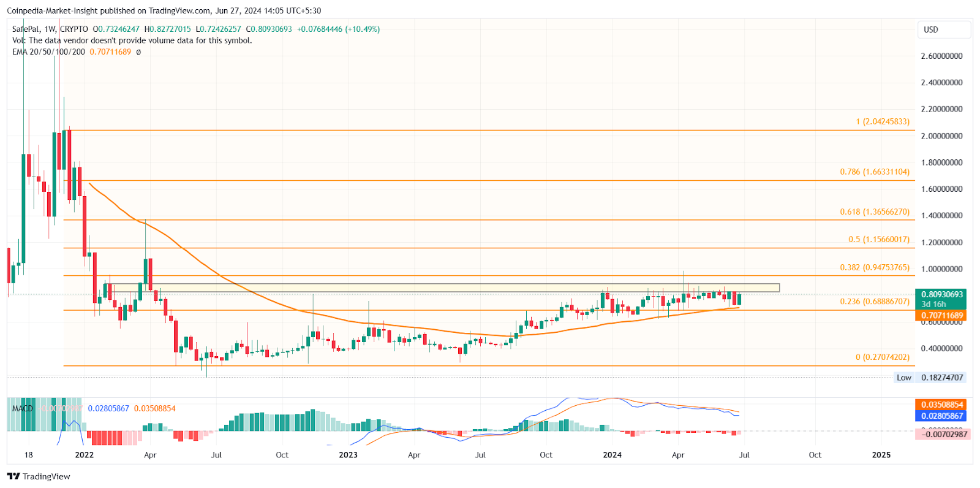Click the orange signal value 0.03508854 in legend
This screenshot has width=980, height=488.
(155, 408)
